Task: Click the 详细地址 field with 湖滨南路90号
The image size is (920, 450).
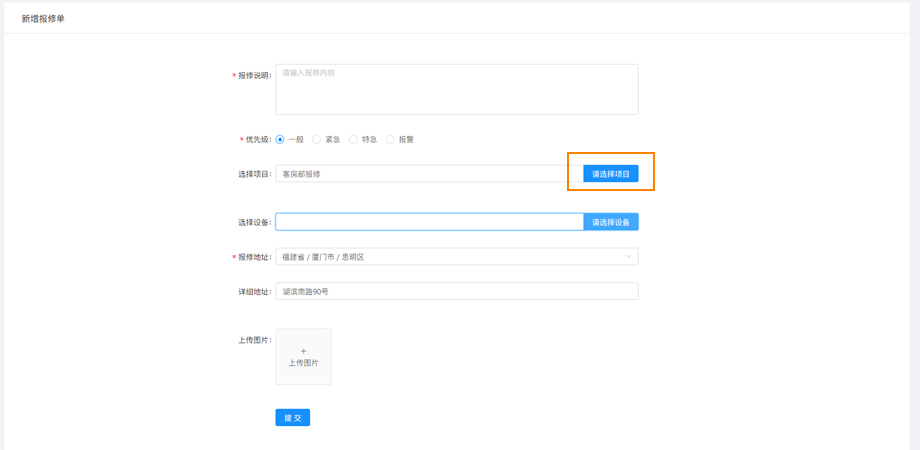Action: [456, 292]
